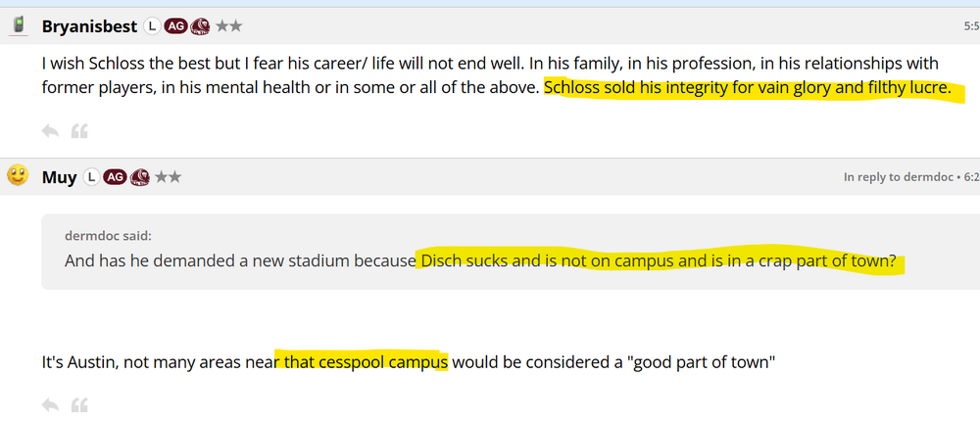The height and width of the screenshot is (422, 980).
Task: Open the Bryanisbest user profile link
Action: pos(91,26)
